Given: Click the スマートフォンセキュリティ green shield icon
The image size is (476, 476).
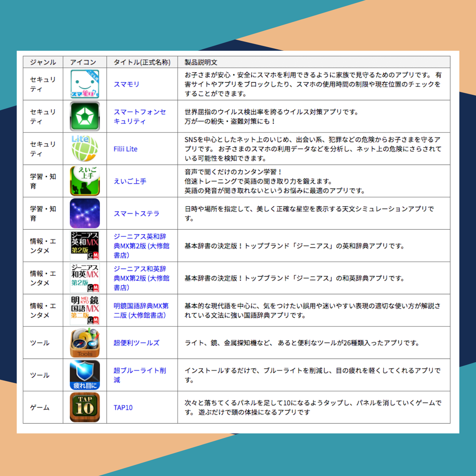Looking at the screenshot, I should pyautogui.click(x=85, y=116).
